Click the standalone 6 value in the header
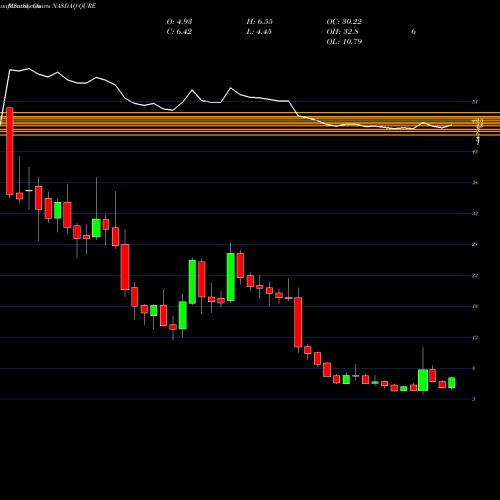 tap(413, 32)
